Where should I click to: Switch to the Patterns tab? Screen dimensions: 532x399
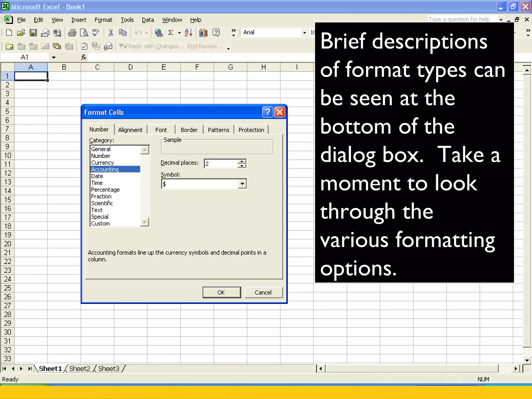(218, 130)
